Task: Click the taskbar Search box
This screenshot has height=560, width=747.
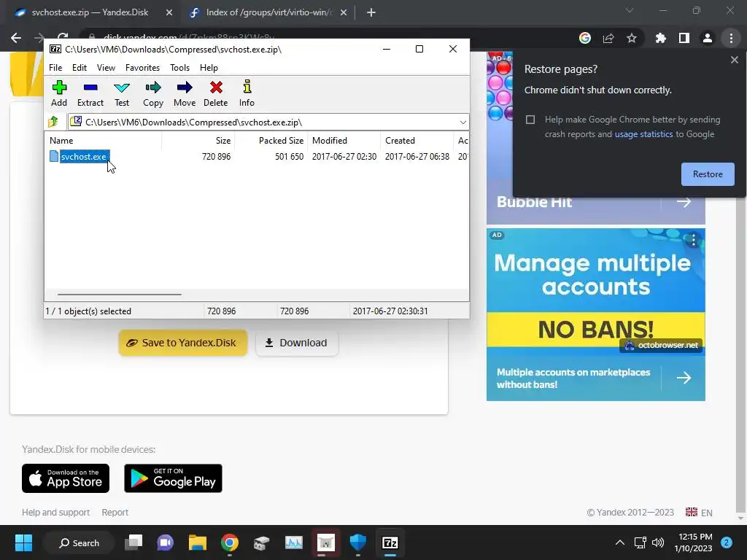Action: (79, 542)
